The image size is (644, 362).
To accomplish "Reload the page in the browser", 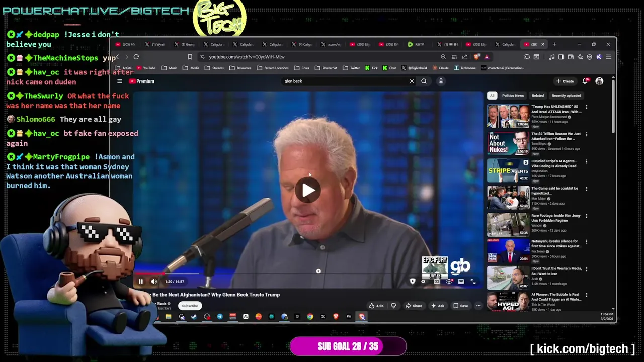I will (136, 57).
